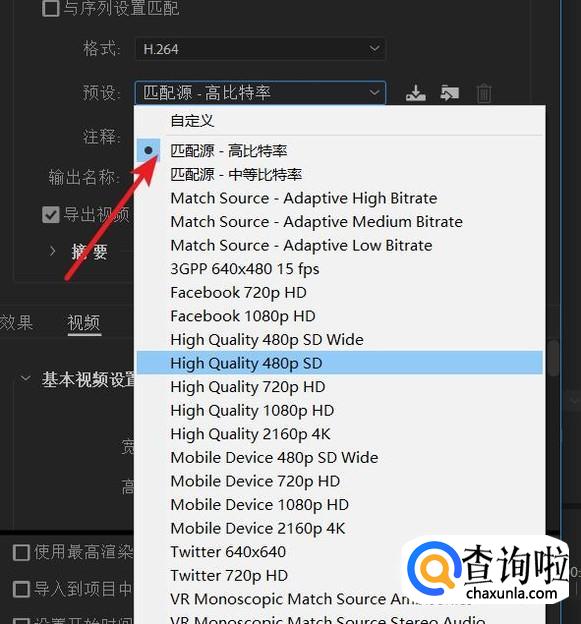This screenshot has width=581, height=624.
Task: Click the preset list scrollbar thumb
Action: (553, 357)
